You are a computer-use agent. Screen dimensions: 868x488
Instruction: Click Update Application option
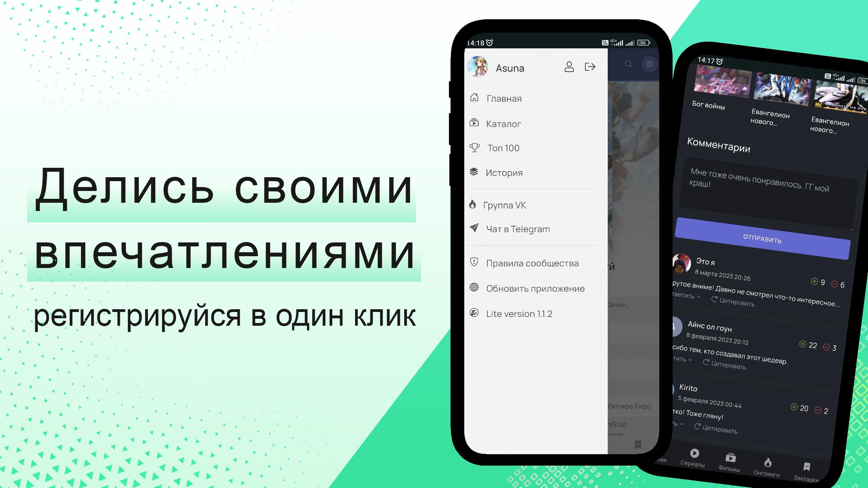click(535, 288)
